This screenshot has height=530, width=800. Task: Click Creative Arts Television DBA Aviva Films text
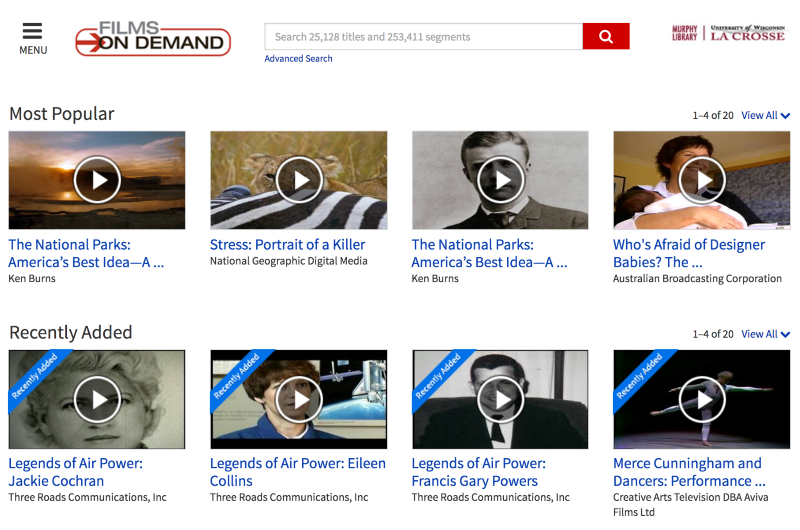pyautogui.click(x=691, y=504)
